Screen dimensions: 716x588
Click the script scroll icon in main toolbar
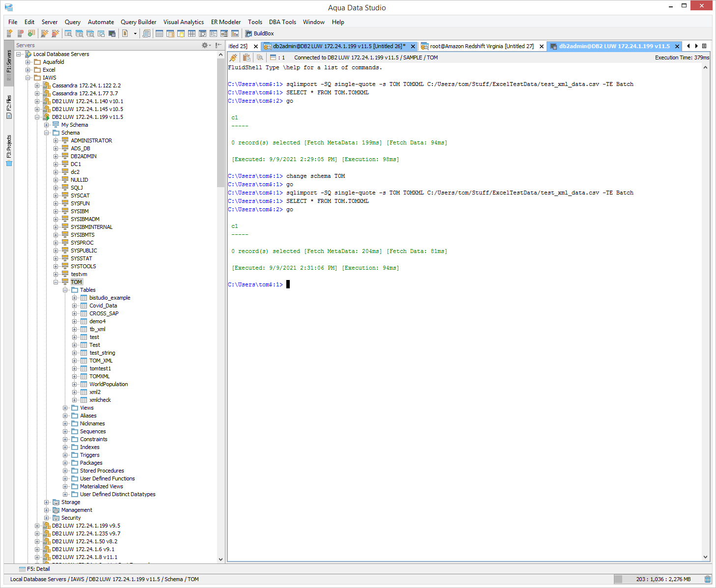click(x=146, y=33)
